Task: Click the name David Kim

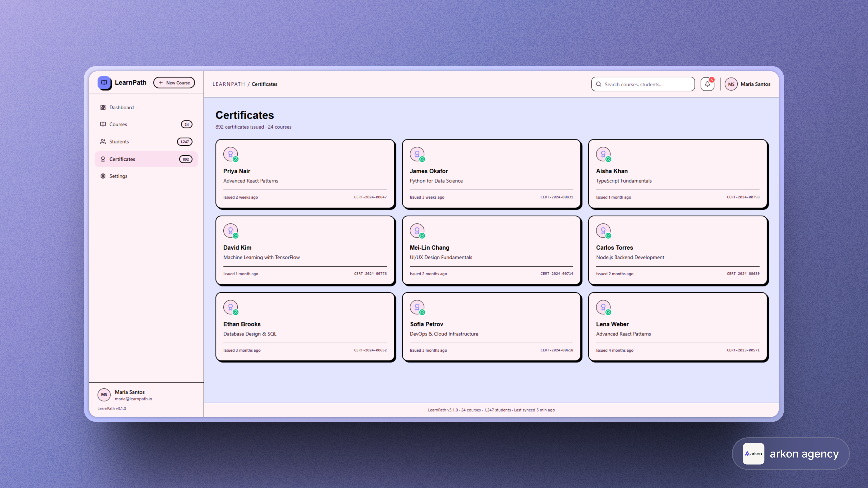Action: 237,248
